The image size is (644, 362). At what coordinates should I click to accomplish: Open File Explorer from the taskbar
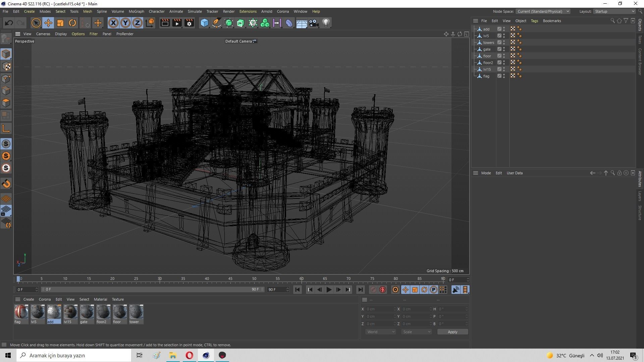point(173,355)
